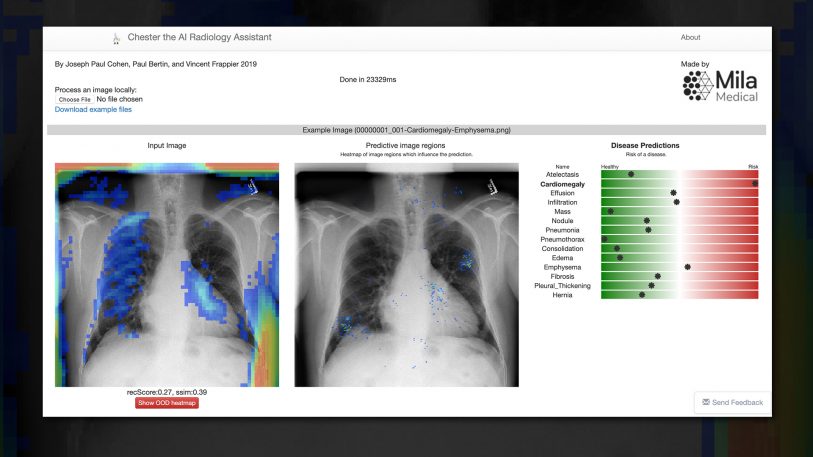
Task: Click the Example Image filename bar
Action: [x=406, y=130]
